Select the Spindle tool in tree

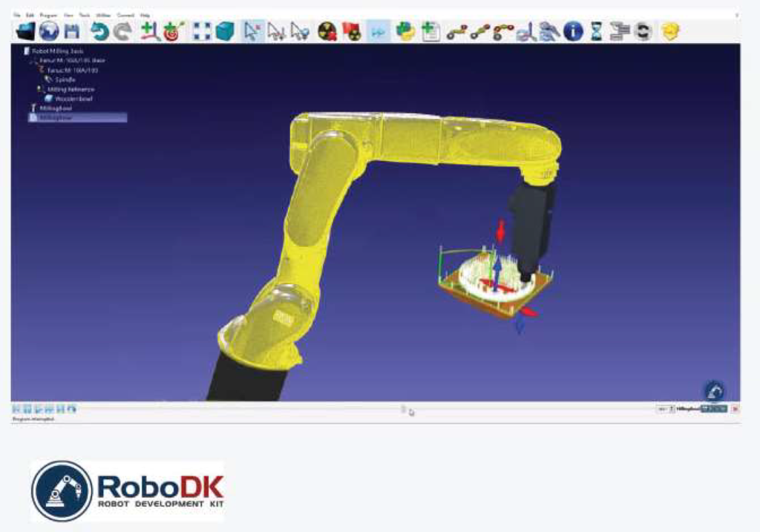61,79
